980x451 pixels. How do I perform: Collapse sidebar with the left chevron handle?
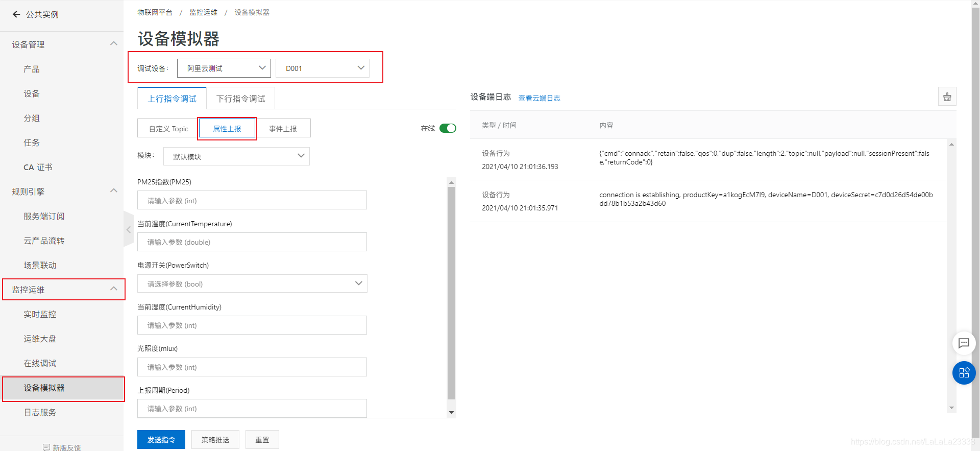[x=129, y=230]
